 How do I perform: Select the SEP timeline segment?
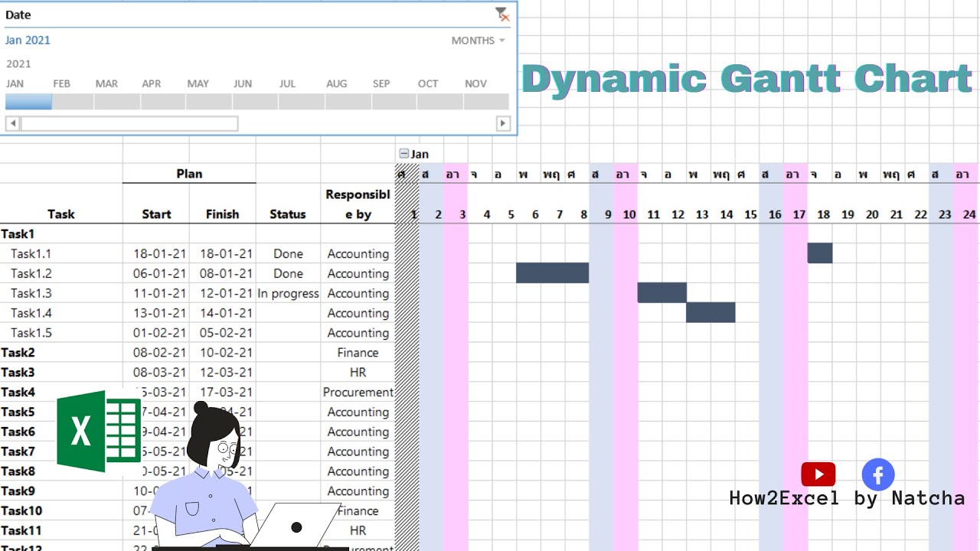click(x=394, y=102)
